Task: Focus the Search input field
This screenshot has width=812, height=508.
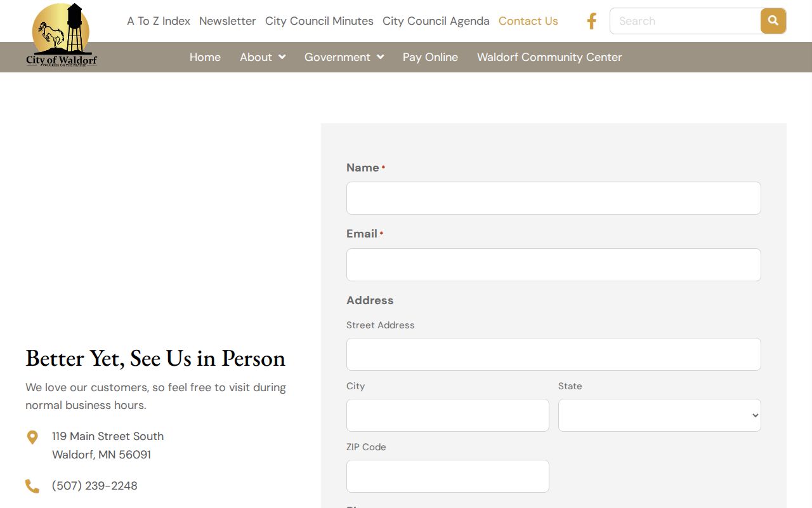Action: (685, 21)
